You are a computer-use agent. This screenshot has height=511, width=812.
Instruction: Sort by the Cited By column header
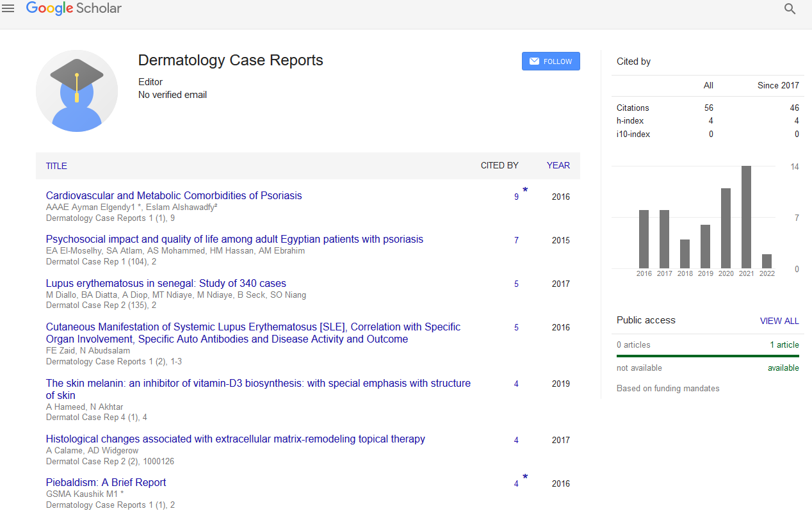click(499, 166)
